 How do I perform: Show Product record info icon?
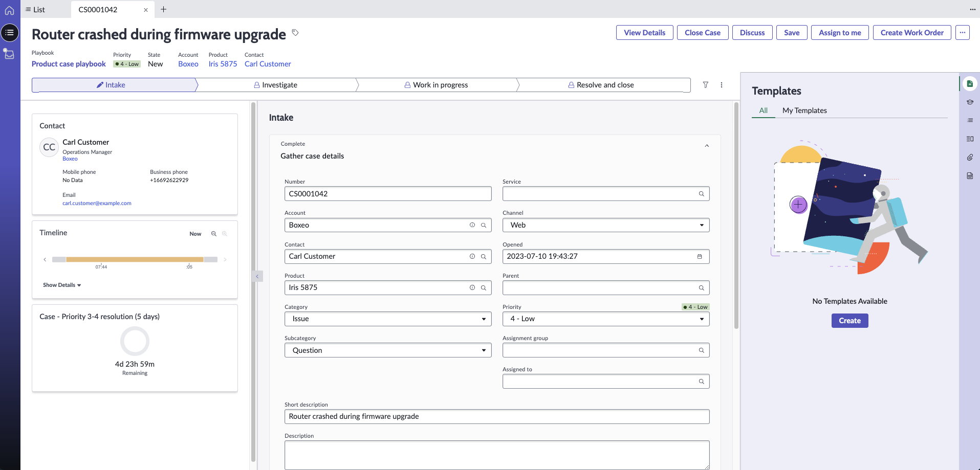pos(472,288)
